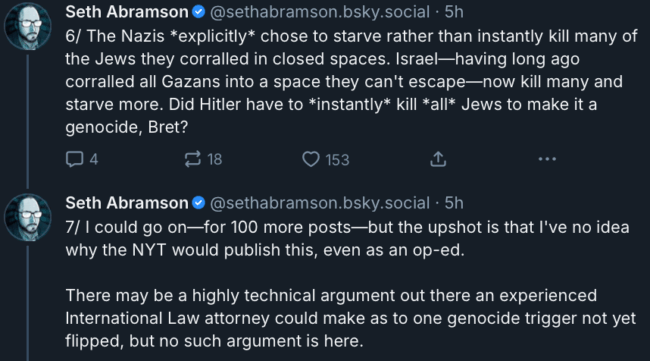Click the verified badge on post 7/
The width and height of the screenshot is (650, 361).
pos(199,203)
